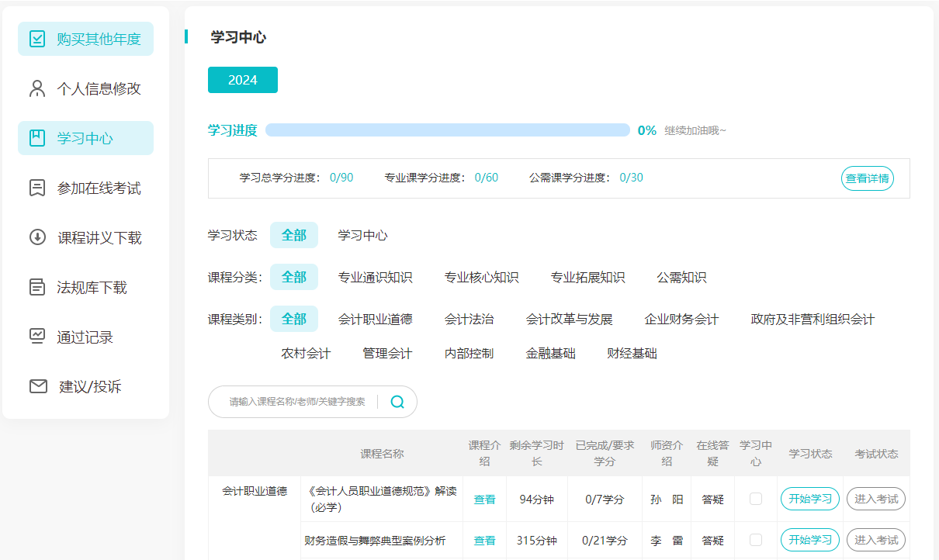Click the 通过记录 chart icon
This screenshot has width=939, height=560.
coord(36,336)
